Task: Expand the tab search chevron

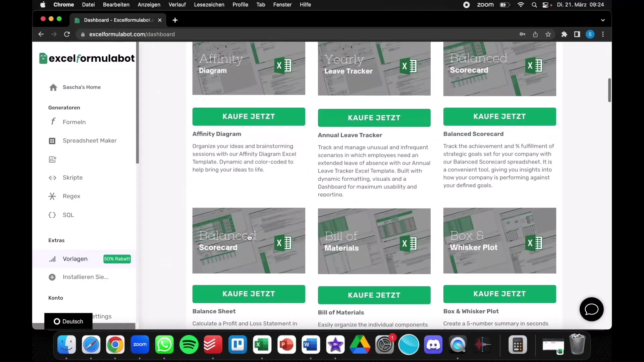Action: pos(603,20)
